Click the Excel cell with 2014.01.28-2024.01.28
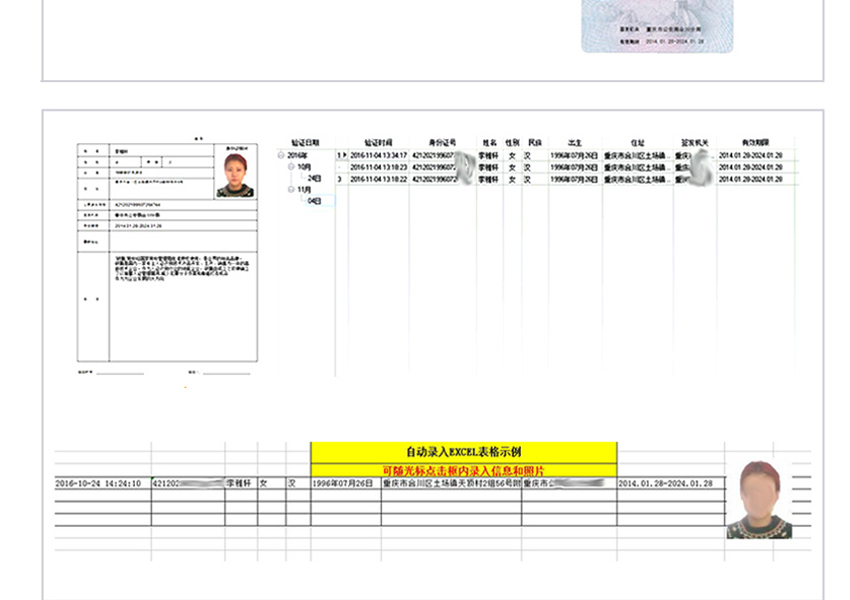Viewport: 850px width, 600px height. point(665,483)
